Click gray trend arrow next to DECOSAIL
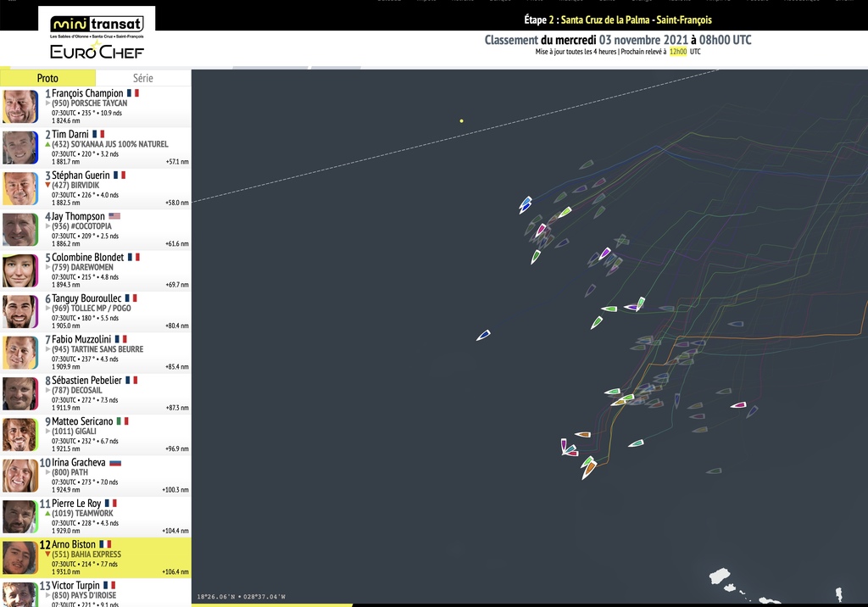Image resolution: width=868 pixels, height=607 pixels. coord(47,390)
